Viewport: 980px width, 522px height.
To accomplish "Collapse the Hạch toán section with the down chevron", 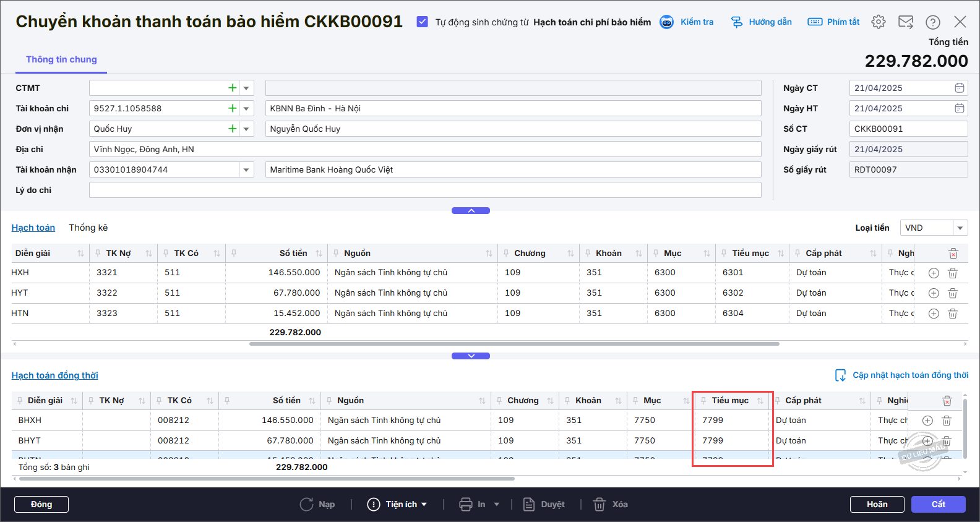I will (x=471, y=356).
